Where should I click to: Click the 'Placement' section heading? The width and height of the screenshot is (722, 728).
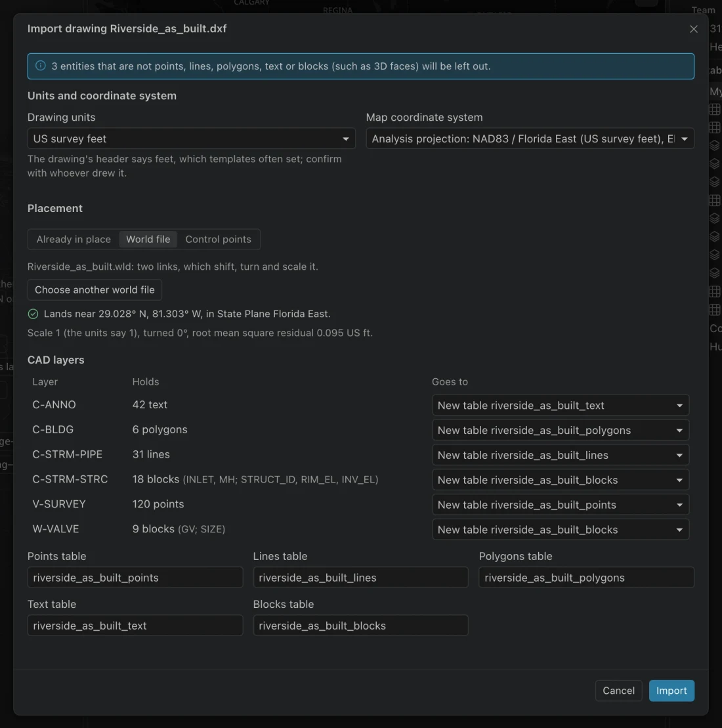(x=54, y=209)
